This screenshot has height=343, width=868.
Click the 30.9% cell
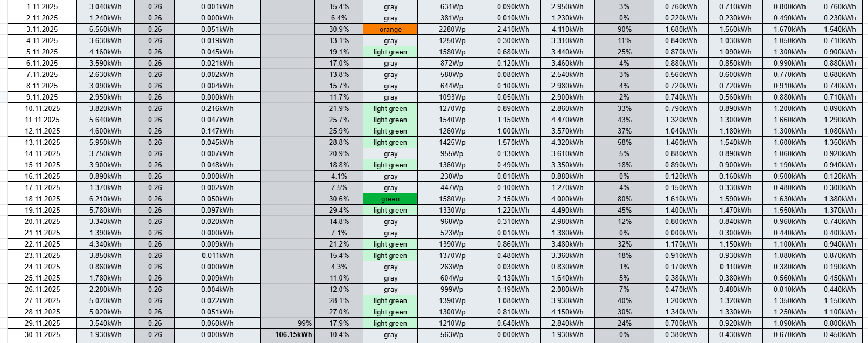(x=339, y=29)
